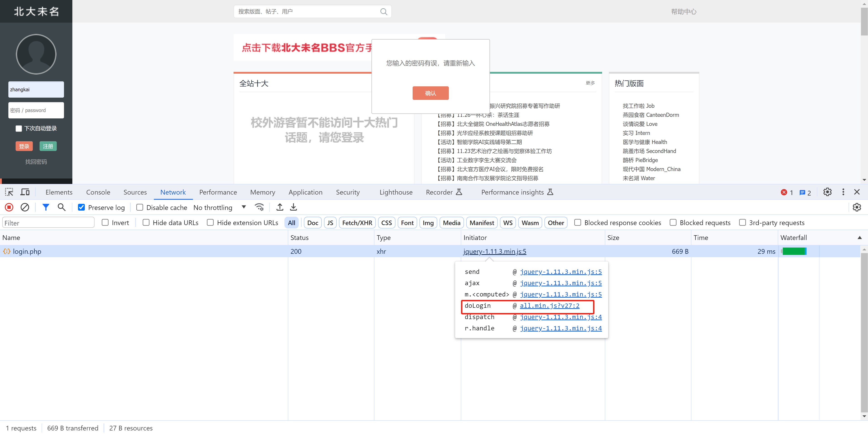Toggle Invert filter checkbox
Screen dimensions: 868x435
pyautogui.click(x=105, y=223)
